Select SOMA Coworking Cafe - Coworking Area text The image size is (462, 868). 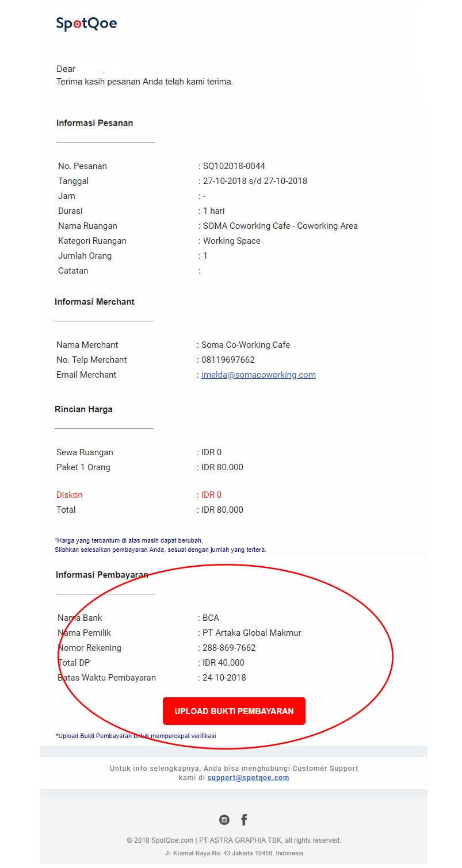(x=280, y=226)
